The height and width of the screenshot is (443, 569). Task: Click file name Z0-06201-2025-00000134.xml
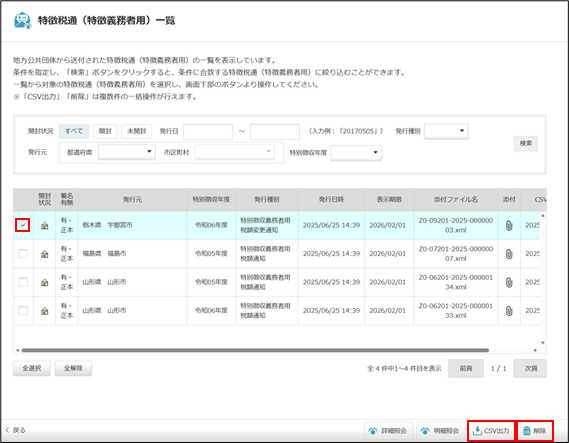click(456, 282)
